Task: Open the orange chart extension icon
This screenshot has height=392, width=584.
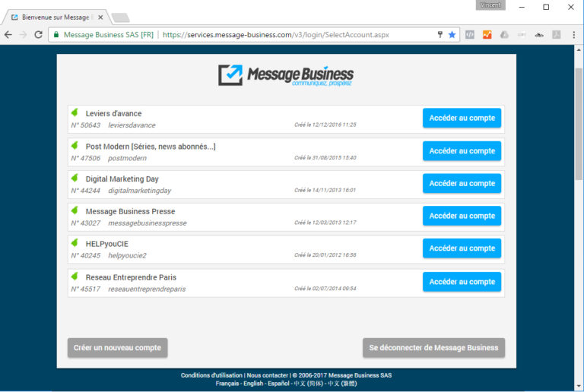Action: click(487, 35)
